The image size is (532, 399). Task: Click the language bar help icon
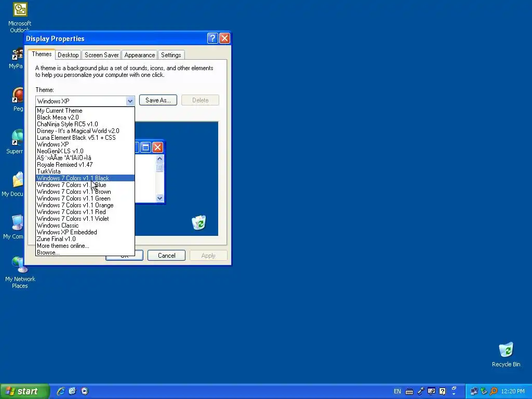coord(443,391)
